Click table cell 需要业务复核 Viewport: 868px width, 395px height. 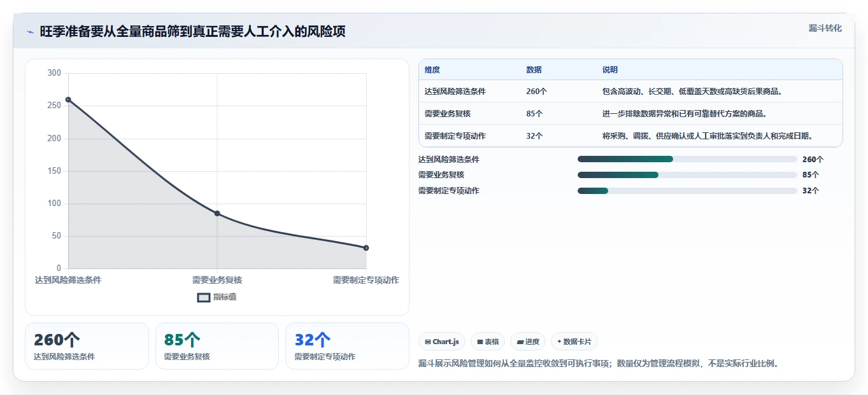[x=448, y=114]
